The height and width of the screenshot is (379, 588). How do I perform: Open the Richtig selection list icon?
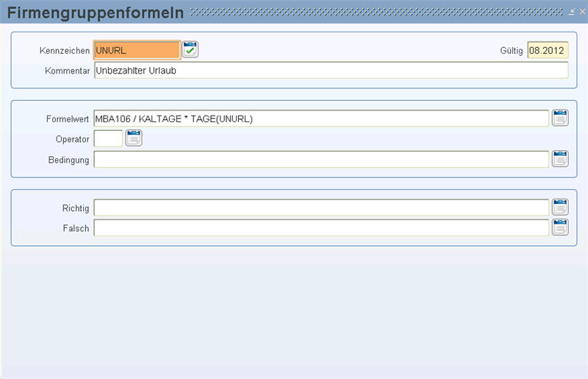point(560,207)
